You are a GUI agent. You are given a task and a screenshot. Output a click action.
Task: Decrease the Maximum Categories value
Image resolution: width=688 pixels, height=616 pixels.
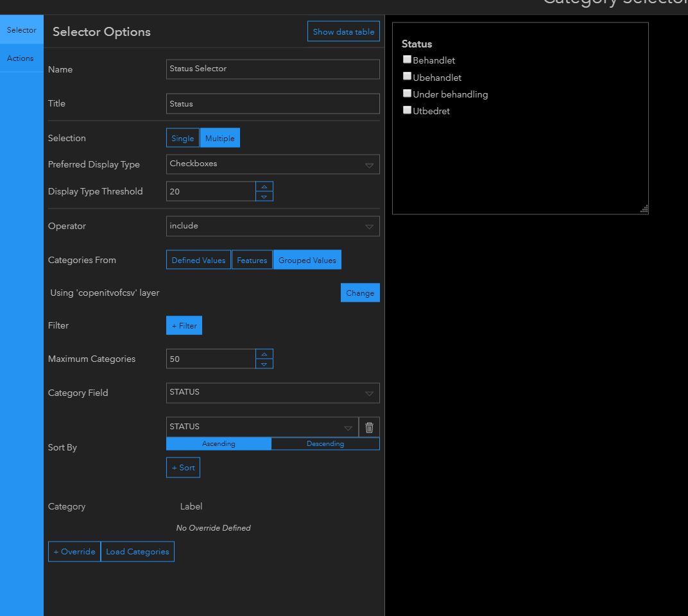(264, 364)
